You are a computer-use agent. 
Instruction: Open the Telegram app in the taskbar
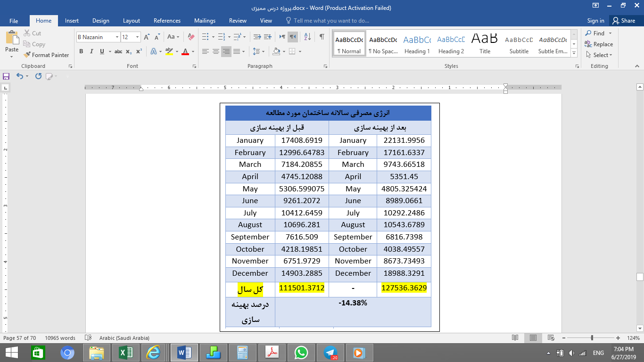[x=330, y=353]
